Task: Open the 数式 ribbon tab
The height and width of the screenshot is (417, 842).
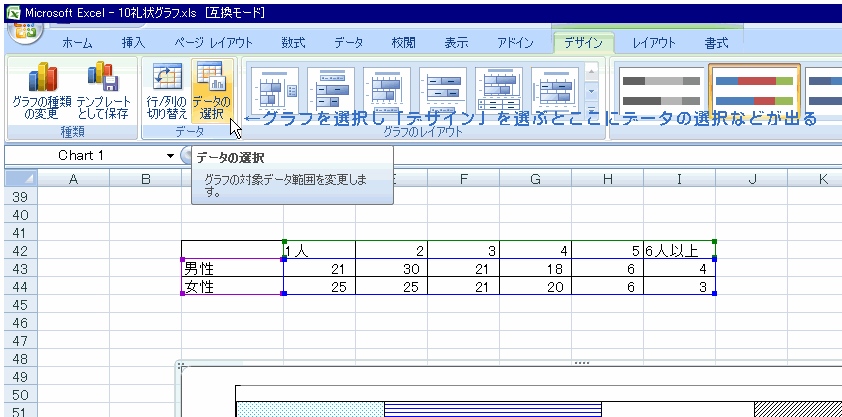Action: (293, 43)
